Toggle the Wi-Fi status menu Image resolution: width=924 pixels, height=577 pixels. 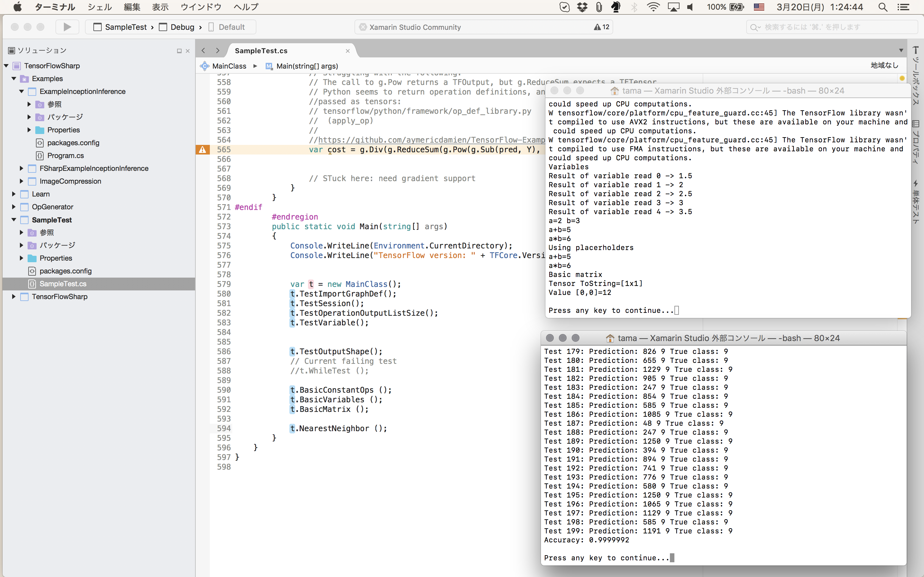654,7
